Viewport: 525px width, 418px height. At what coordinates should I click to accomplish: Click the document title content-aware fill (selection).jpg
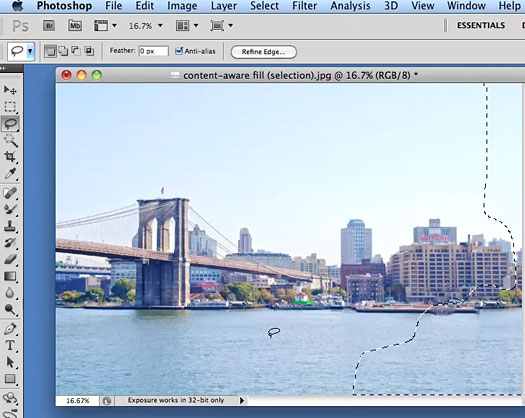(x=257, y=75)
